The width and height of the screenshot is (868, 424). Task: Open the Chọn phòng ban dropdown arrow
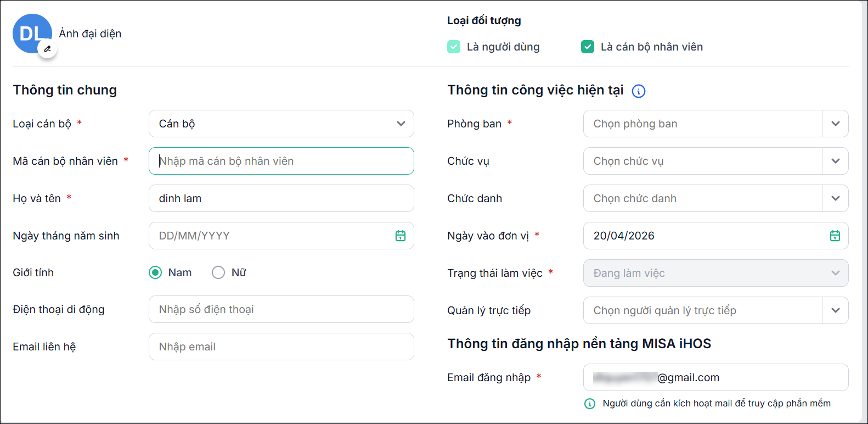835,124
